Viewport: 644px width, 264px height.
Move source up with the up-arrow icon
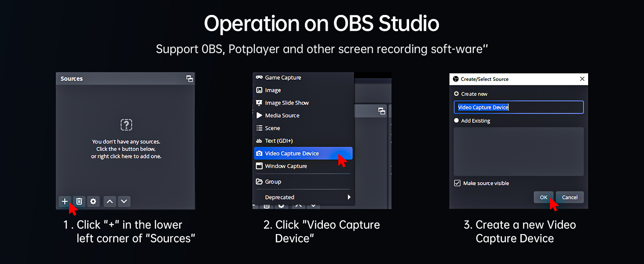pyautogui.click(x=110, y=201)
